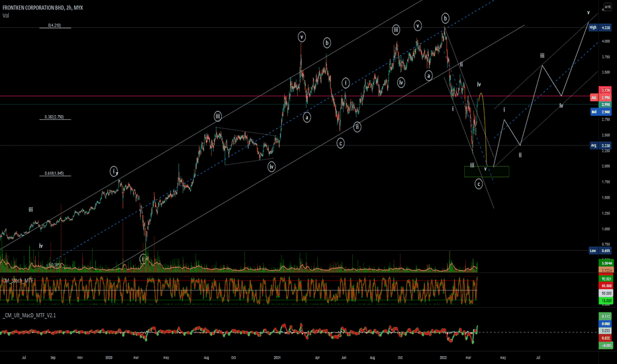617x364 pixels.
Task: Click the 3.750 price axis value
Action: click(x=606, y=57)
